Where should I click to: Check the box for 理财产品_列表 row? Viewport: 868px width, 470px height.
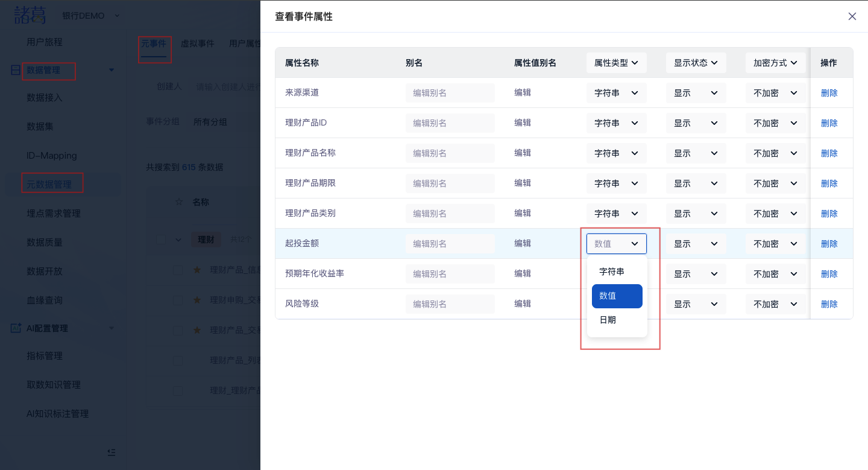click(x=178, y=360)
